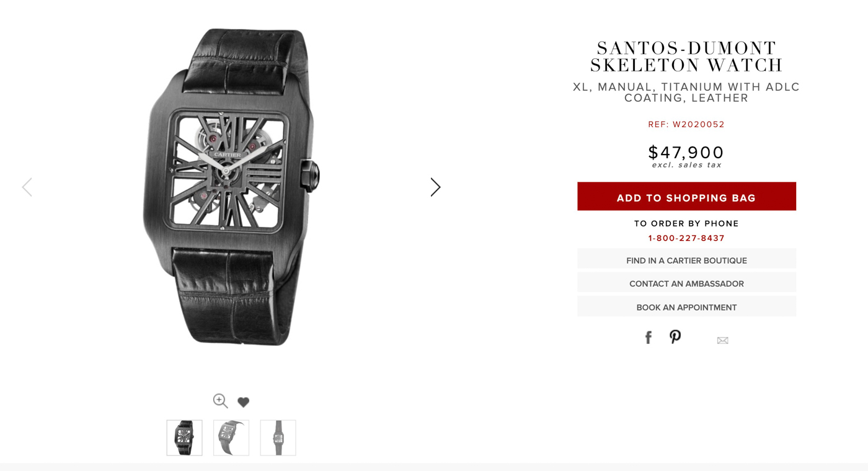
Task: Call the 1-800-227-8437 phone link
Action: tap(686, 238)
